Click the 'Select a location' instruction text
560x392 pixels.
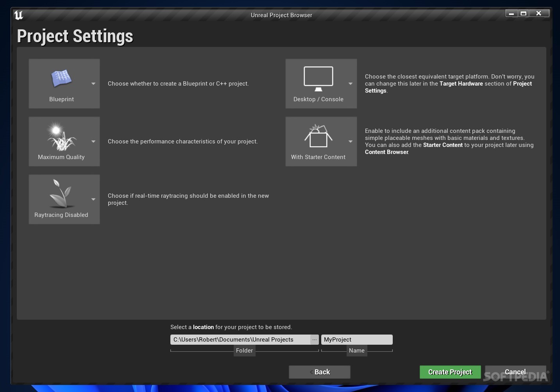(x=231, y=327)
